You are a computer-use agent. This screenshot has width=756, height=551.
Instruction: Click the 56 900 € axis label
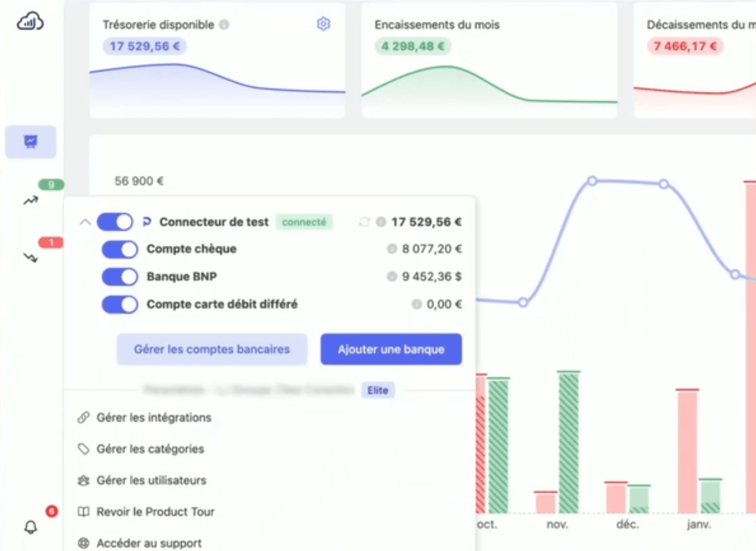coord(139,181)
